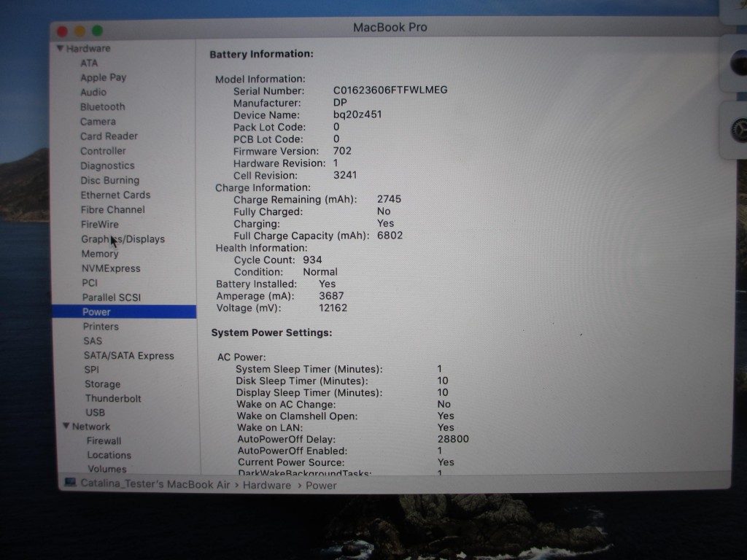Click Cycle Count value 934
Image resolution: width=747 pixels, height=560 pixels.
312,260
